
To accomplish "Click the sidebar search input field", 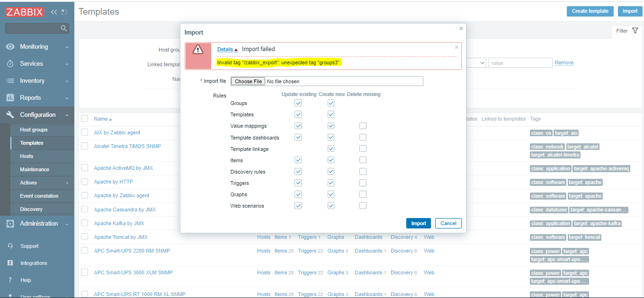I will 33,28.
